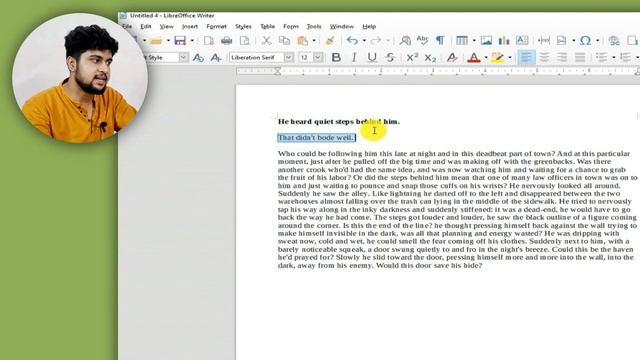Viewport: 640px width, 360px height.
Task: Click the Undo arrow icon
Action: click(352, 40)
